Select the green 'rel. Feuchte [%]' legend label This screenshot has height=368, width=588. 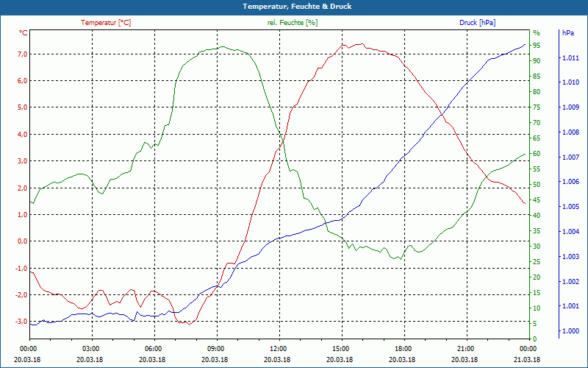(292, 23)
